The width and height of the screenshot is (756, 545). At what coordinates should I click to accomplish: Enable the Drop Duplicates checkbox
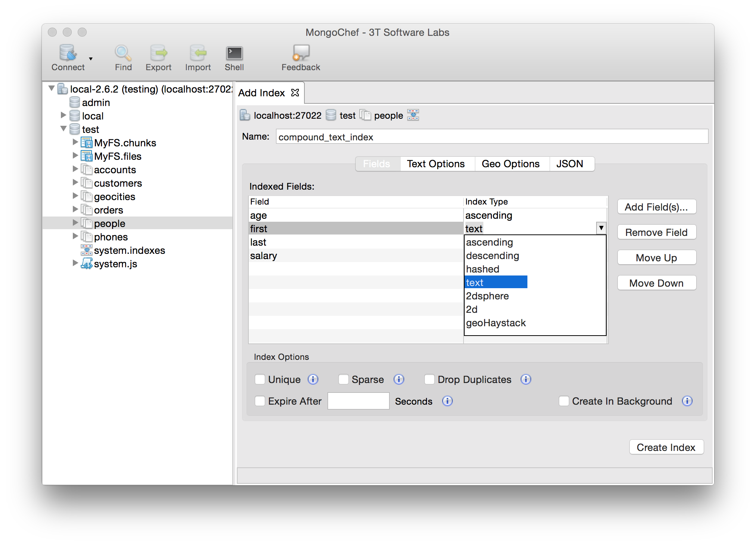tap(430, 379)
